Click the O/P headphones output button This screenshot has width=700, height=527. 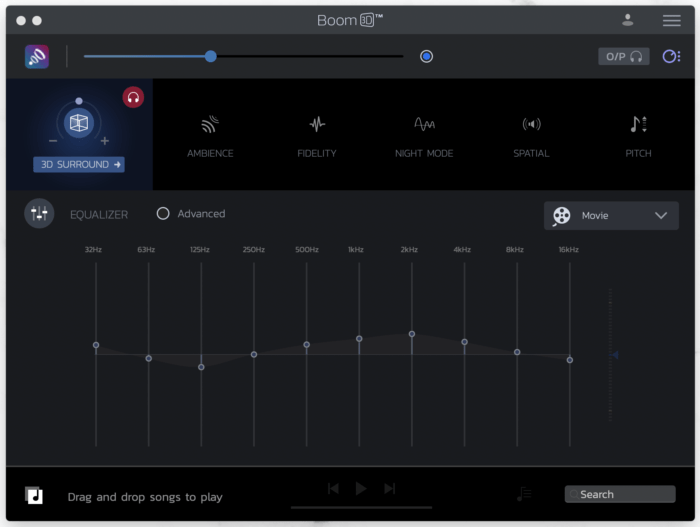click(623, 57)
